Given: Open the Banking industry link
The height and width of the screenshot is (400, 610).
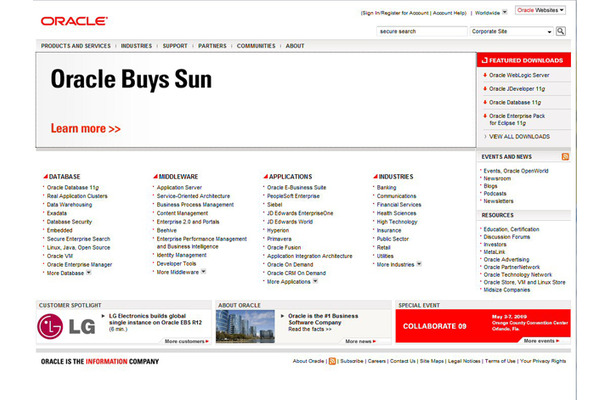Looking at the screenshot, I should click(x=386, y=188).
